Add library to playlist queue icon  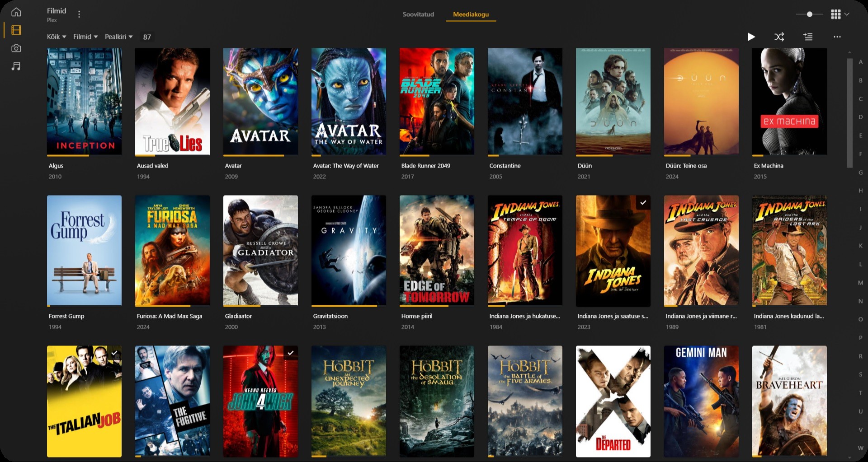tap(808, 37)
